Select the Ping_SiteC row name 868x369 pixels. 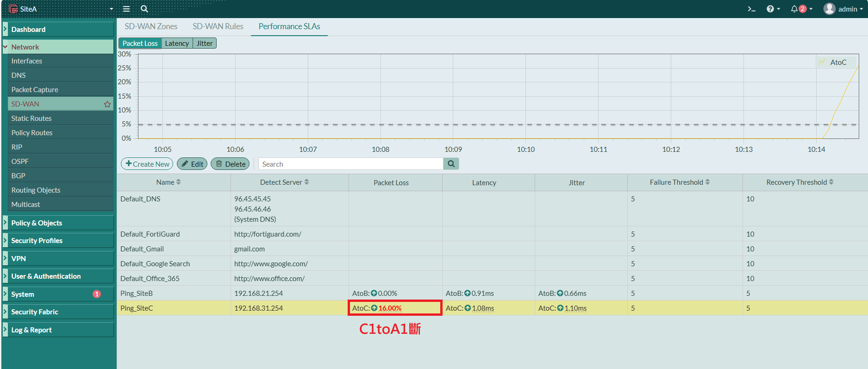point(137,308)
